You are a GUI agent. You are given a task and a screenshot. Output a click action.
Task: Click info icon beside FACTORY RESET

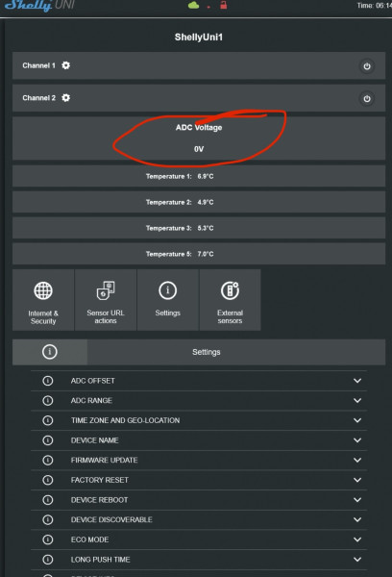[x=48, y=480]
